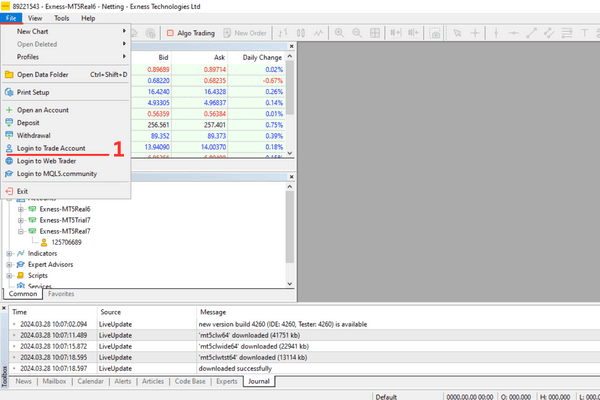Viewport: 600px width, 400px height.
Task: Click the Daily Change column header
Action: [x=262, y=58]
